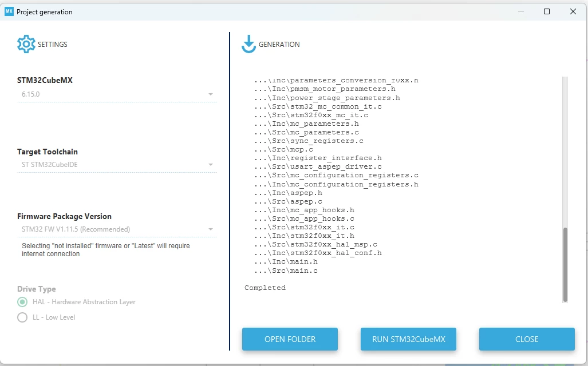Select HAL - Hardware Abstraction Layer radio button
Viewport: 588px width, 366px height.
(22, 302)
